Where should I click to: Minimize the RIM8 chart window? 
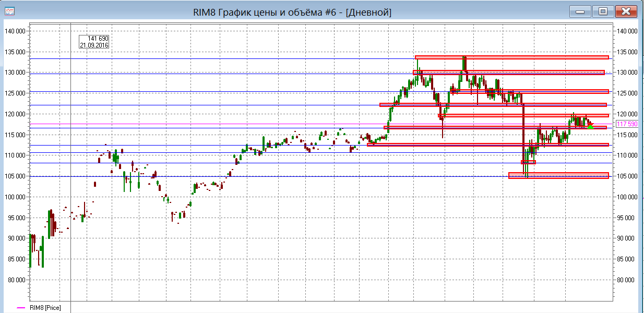click(580, 11)
